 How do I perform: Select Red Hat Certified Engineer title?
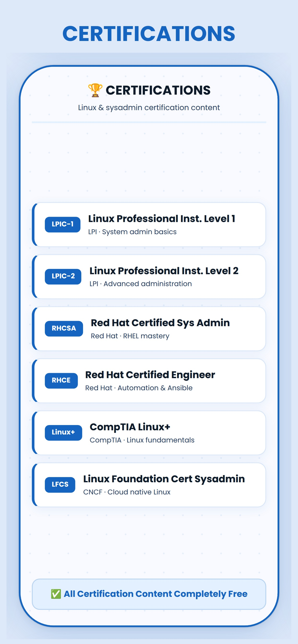[x=150, y=375]
